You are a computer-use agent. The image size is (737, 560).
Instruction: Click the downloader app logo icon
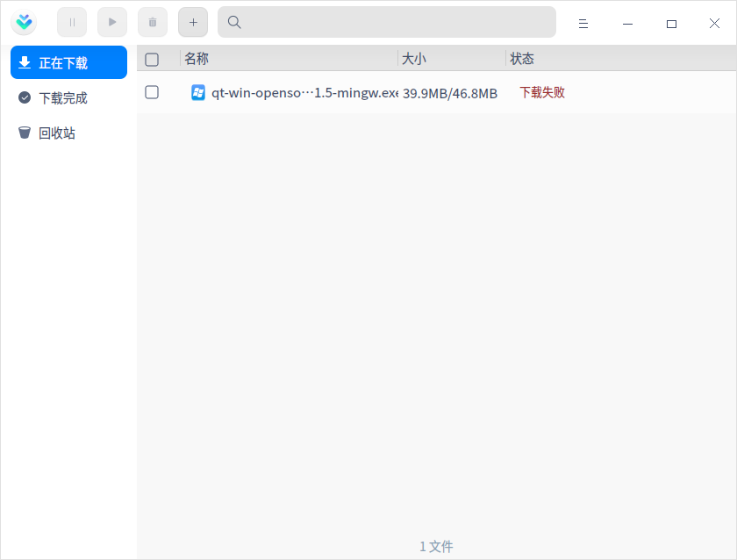(x=24, y=22)
